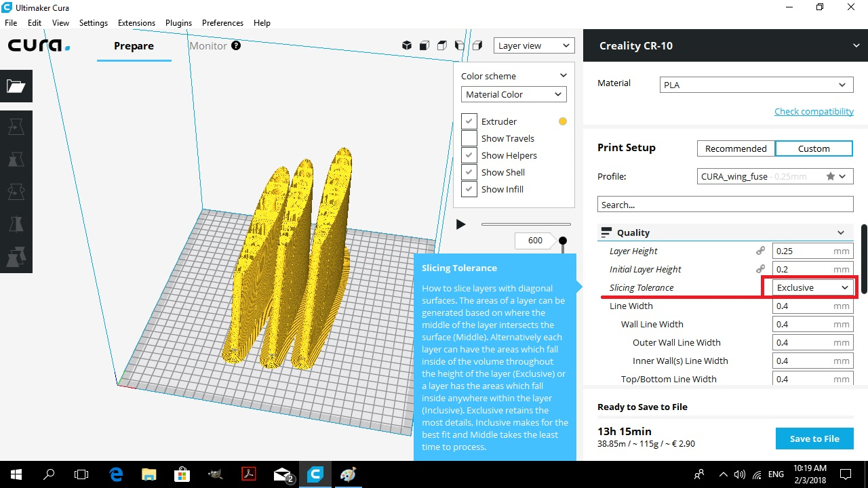Select the Rotate tool in left toolbar
This screenshot has width=868, height=488.
coord(16,192)
